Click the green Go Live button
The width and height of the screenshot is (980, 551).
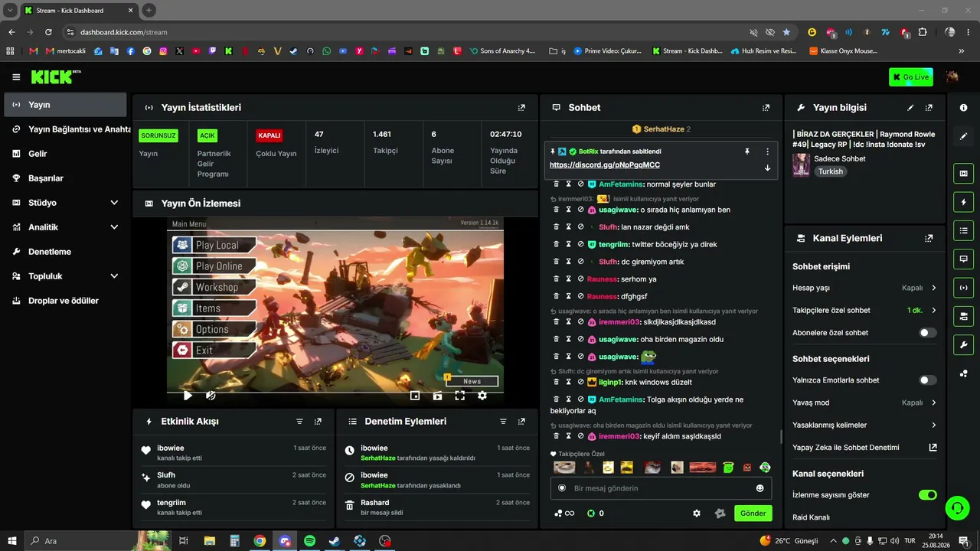pos(911,77)
